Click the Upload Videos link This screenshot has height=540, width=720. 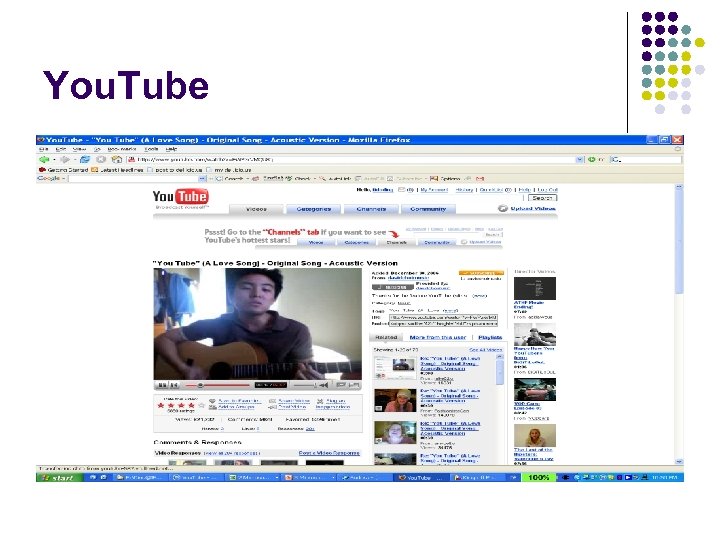click(x=533, y=208)
